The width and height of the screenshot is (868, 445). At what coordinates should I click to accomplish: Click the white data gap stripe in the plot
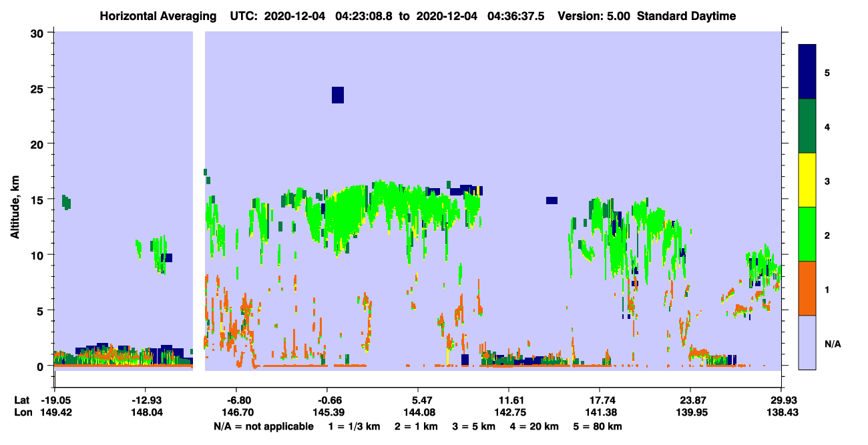click(x=198, y=201)
